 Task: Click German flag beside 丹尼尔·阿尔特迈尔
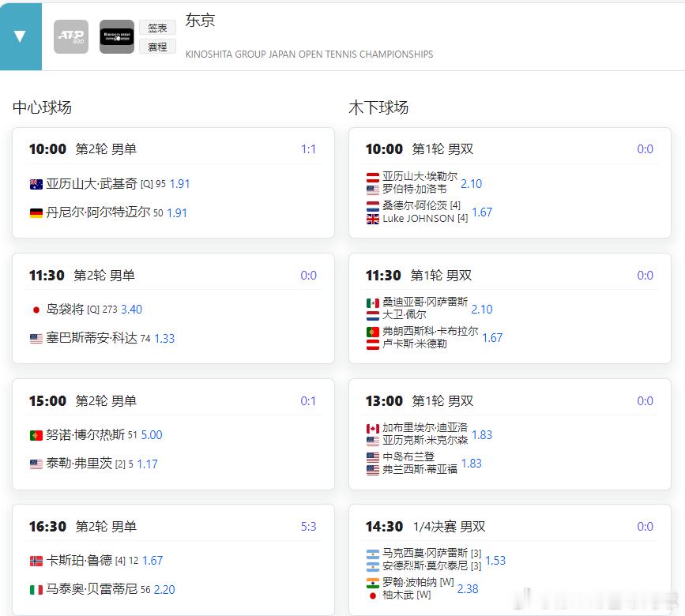pyautogui.click(x=36, y=213)
